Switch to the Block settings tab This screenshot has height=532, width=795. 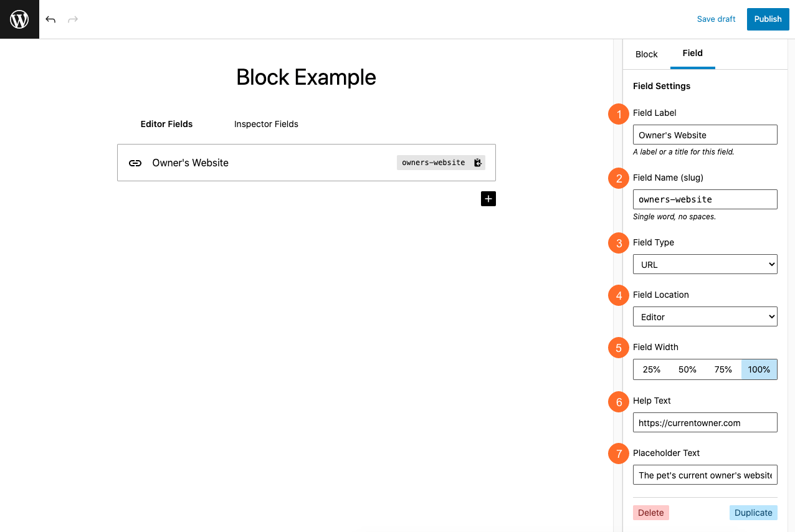click(646, 54)
